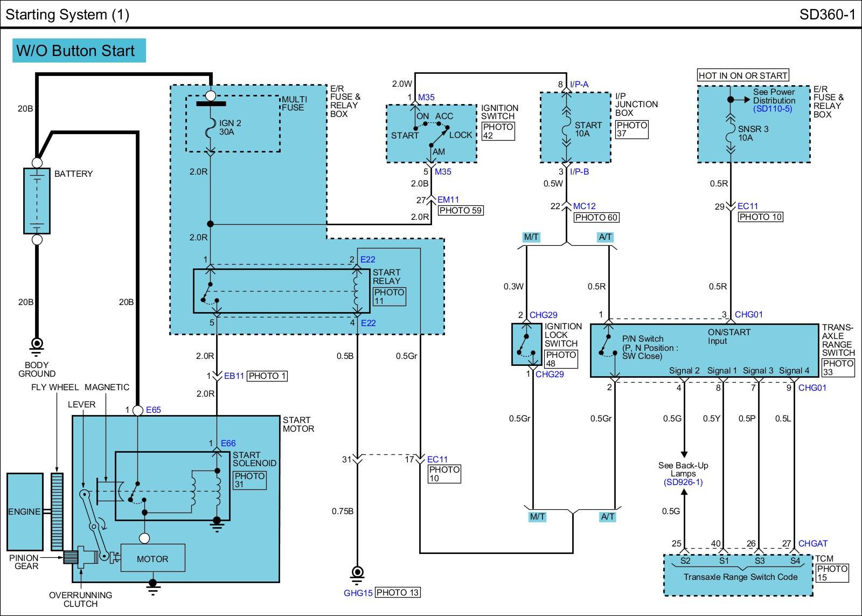
Task: Click the body ground symbol below the battery
Action: pos(37,345)
